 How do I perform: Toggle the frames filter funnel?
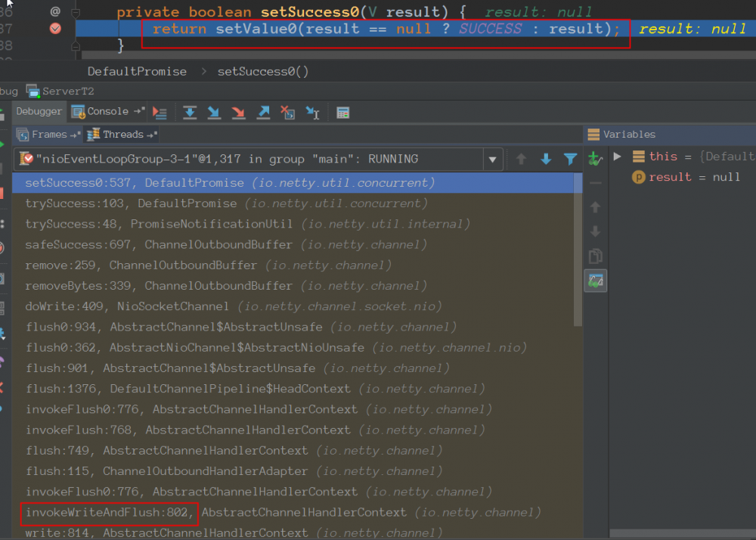570,159
